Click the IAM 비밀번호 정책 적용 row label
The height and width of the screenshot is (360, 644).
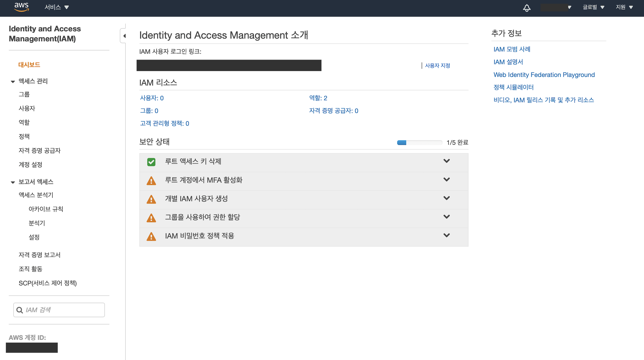click(199, 236)
